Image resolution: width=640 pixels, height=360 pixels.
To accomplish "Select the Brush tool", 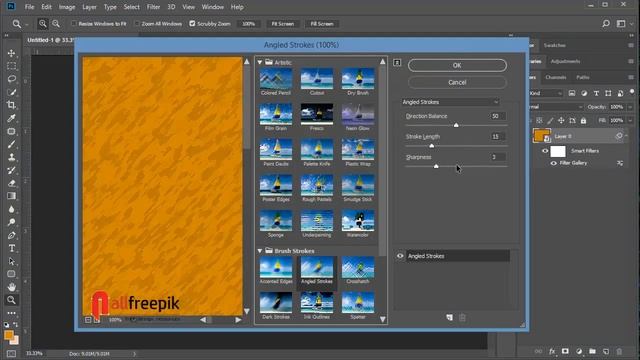I will click(x=11, y=144).
